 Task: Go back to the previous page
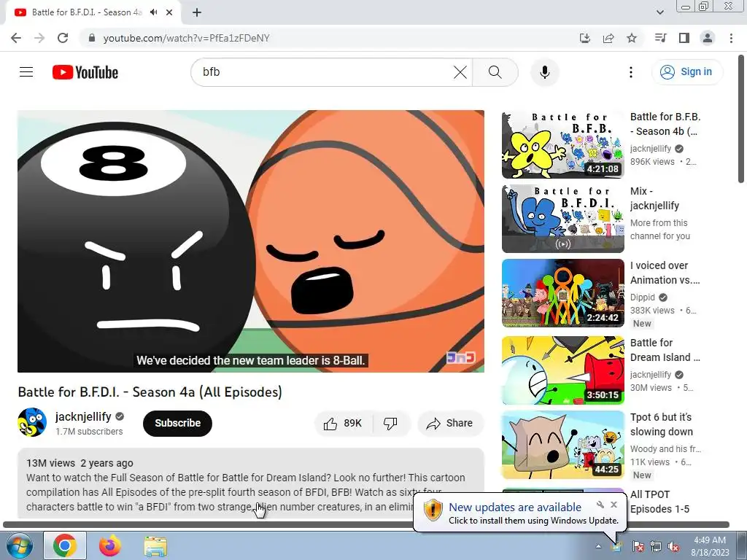[16, 38]
